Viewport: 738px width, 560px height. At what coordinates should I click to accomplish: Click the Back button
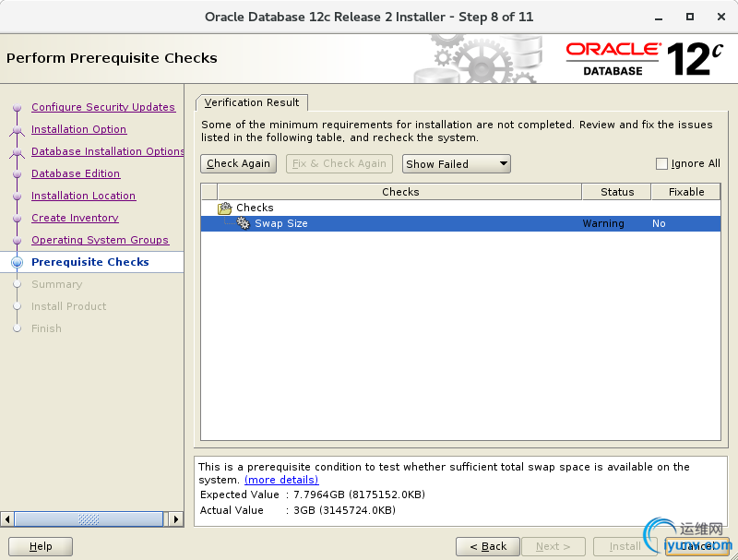[488, 546]
